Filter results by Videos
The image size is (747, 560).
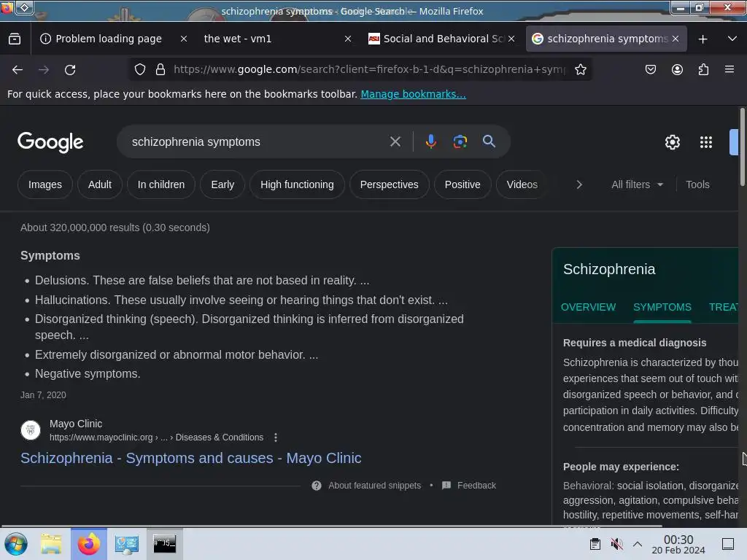[x=522, y=184]
